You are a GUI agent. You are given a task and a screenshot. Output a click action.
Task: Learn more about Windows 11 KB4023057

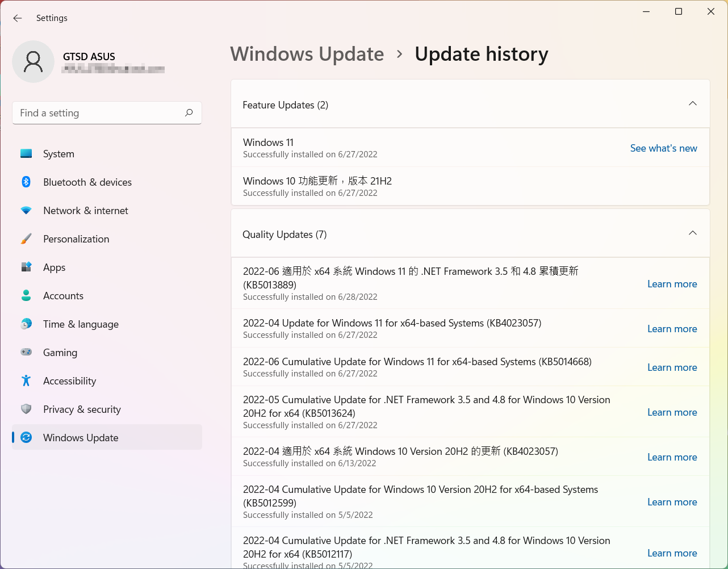[672, 329]
